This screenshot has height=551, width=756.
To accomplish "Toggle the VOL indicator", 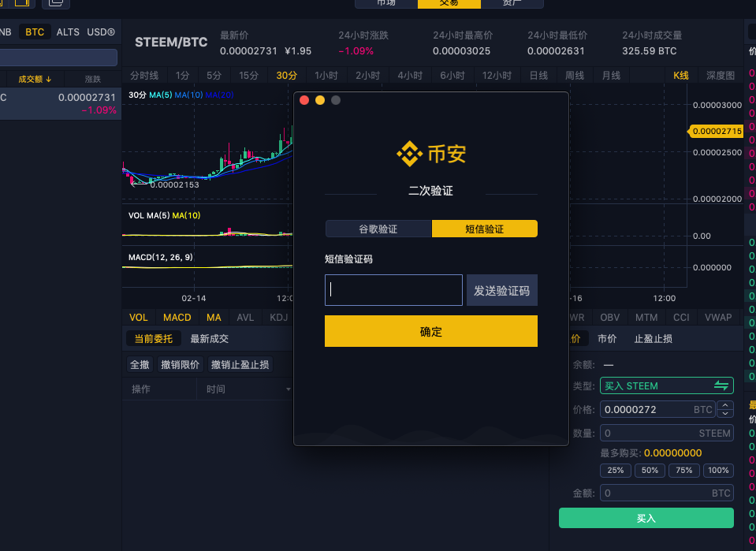I will click(x=139, y=317).
